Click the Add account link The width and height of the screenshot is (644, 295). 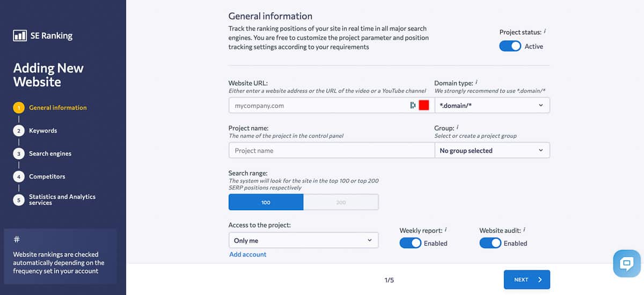(x=248, y=254)
